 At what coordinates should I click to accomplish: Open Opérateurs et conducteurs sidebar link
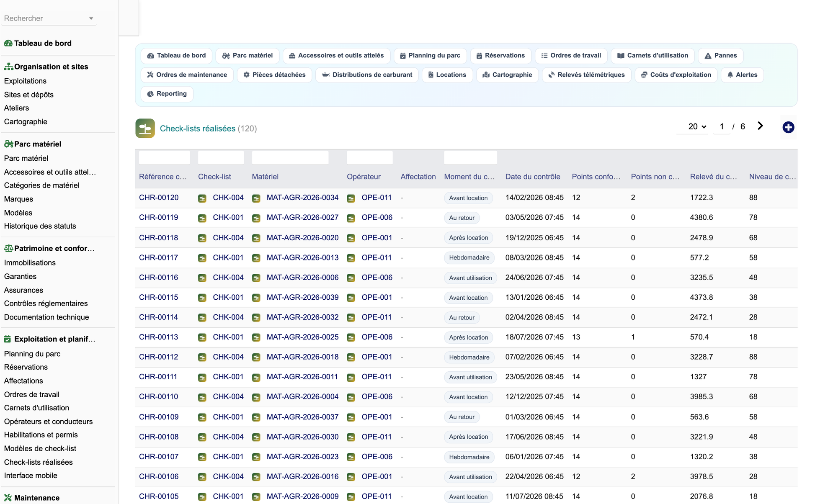pyautogui.click(x=49, y=422)
